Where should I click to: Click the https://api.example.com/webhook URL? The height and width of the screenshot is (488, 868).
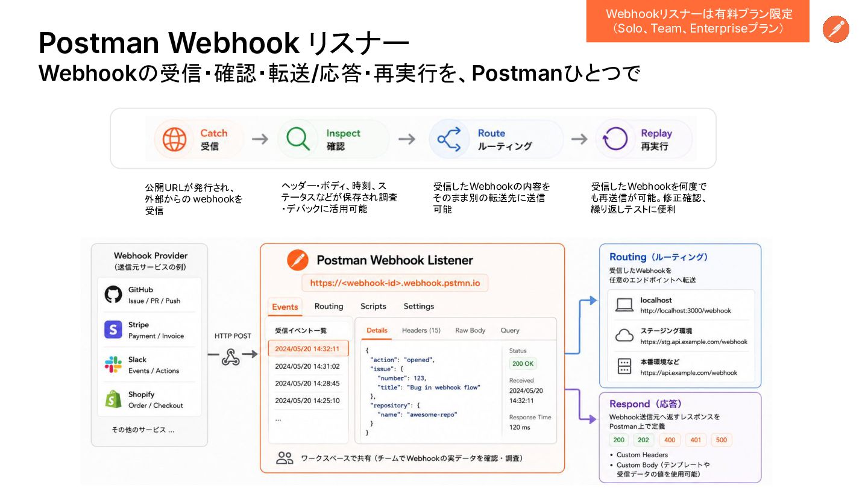coord(688,373)
